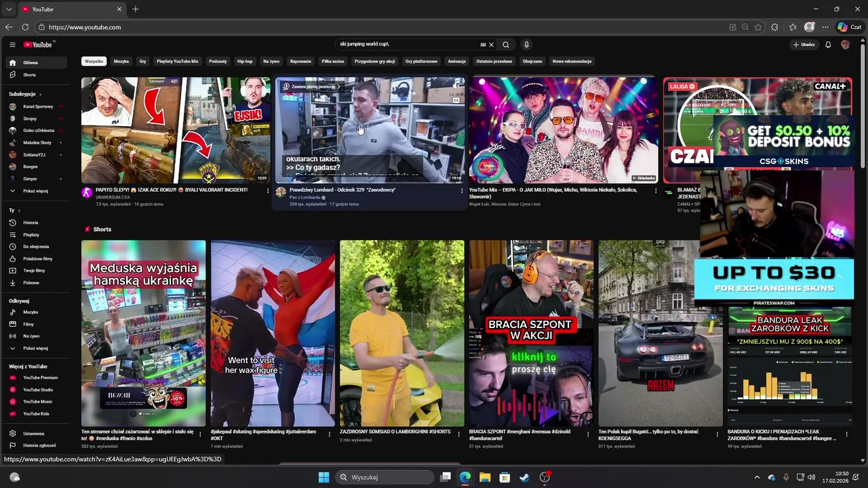Open the on-screen keyboard icon in search
The height and width of the screenshot is (488, 868).
[483, 45]
